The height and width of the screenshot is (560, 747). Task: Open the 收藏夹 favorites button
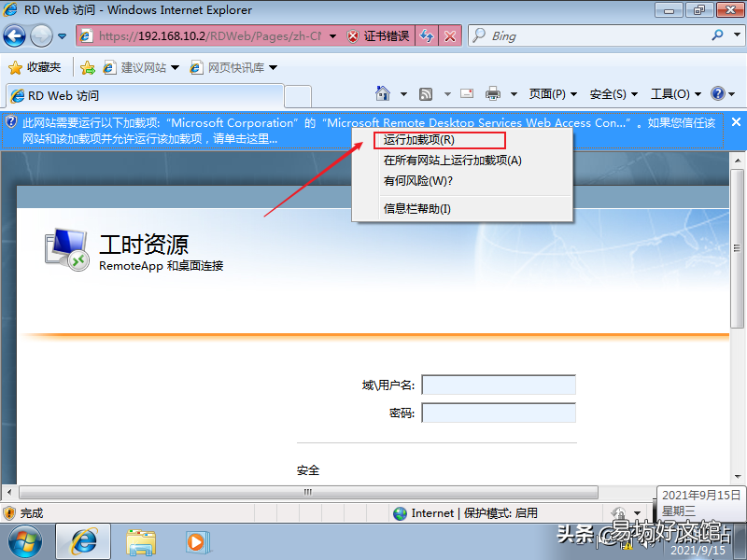tap(35, 67)
